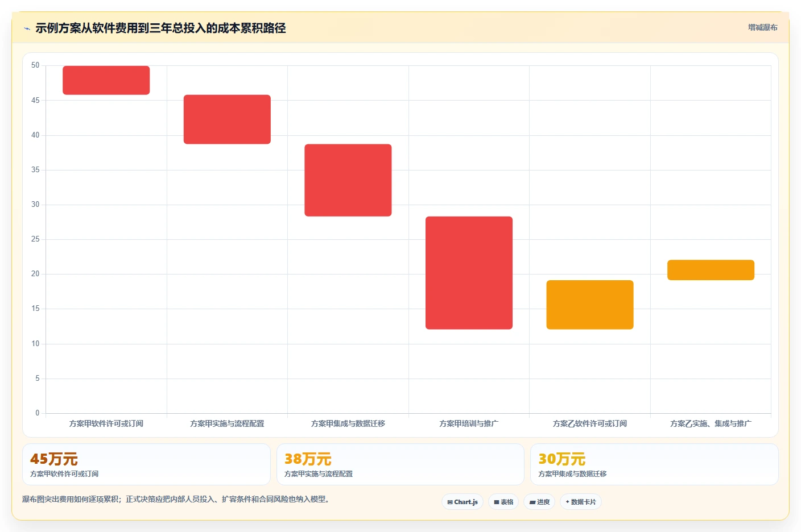The height and width of the screenshot is (532, 801).
Task: Click the 进度 chip
Action: [539, 502]
